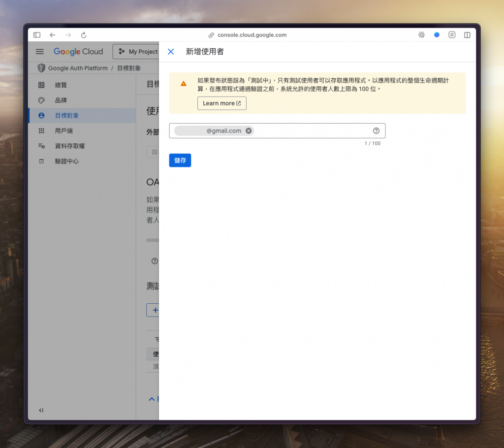Open 品牌 in the sidebar
The height and width of the screenshot is (448, 504).
click(82, 100)
